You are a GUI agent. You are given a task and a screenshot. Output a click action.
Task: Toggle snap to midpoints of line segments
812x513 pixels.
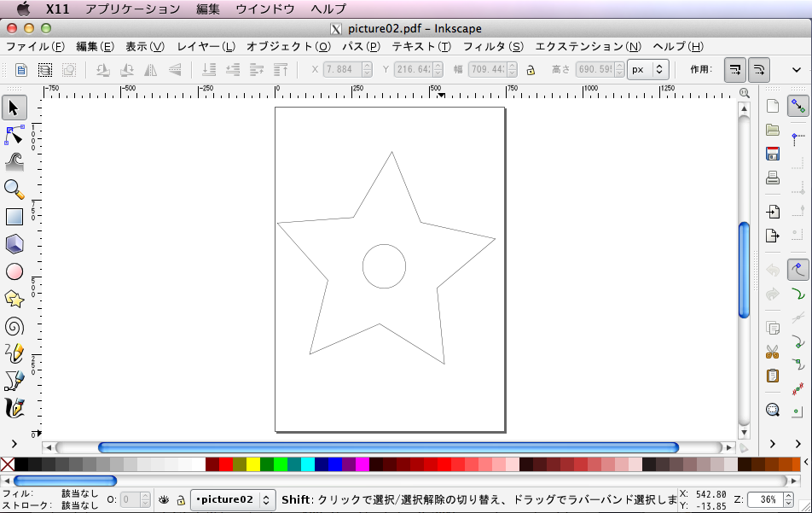click(x=798, y=388)
